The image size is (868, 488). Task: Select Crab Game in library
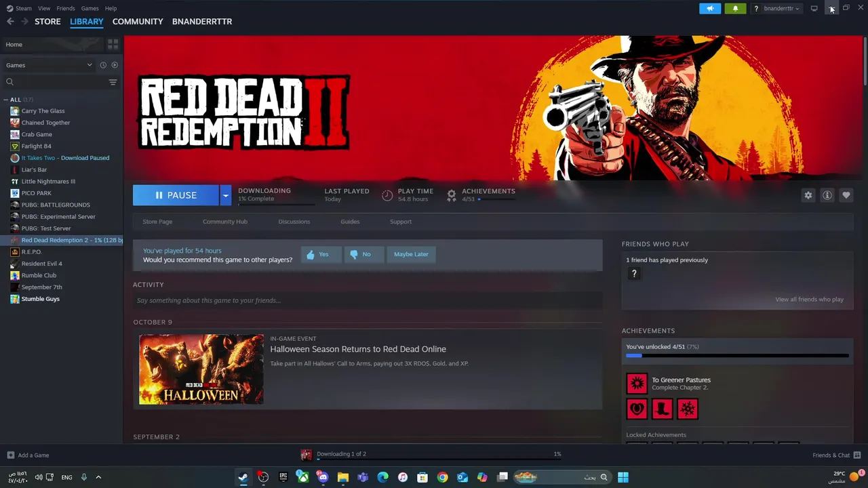click(37, 134)
